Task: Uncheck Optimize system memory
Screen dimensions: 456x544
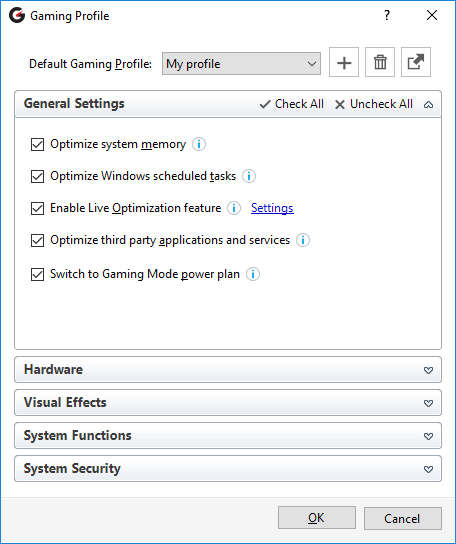Action: coord(37,144)
